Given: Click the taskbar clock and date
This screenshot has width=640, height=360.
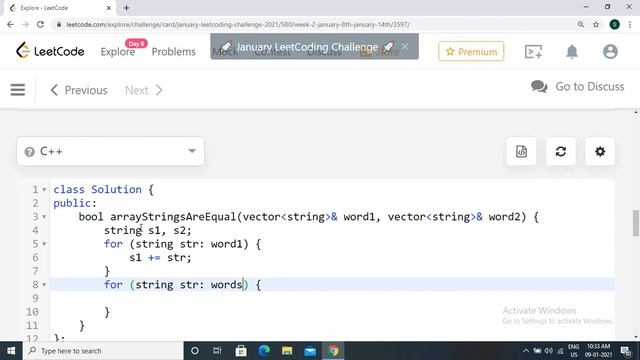Looking at the screenshot, I should coord(598,351).
